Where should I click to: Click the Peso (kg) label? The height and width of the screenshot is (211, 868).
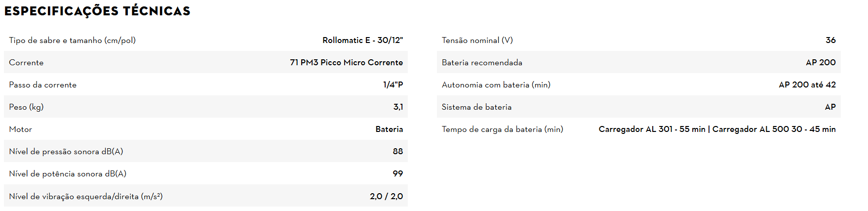click(x=26, y=107)
